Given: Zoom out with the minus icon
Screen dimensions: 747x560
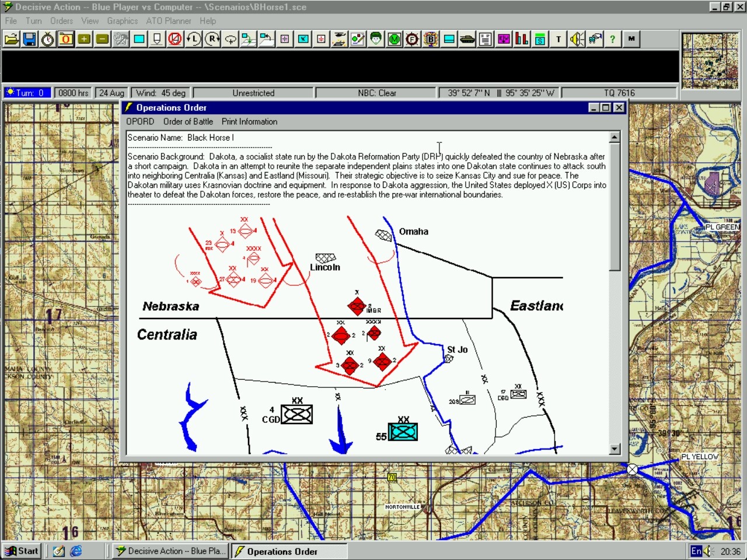Looking at the screenshot, I should (x=102, y=39).
